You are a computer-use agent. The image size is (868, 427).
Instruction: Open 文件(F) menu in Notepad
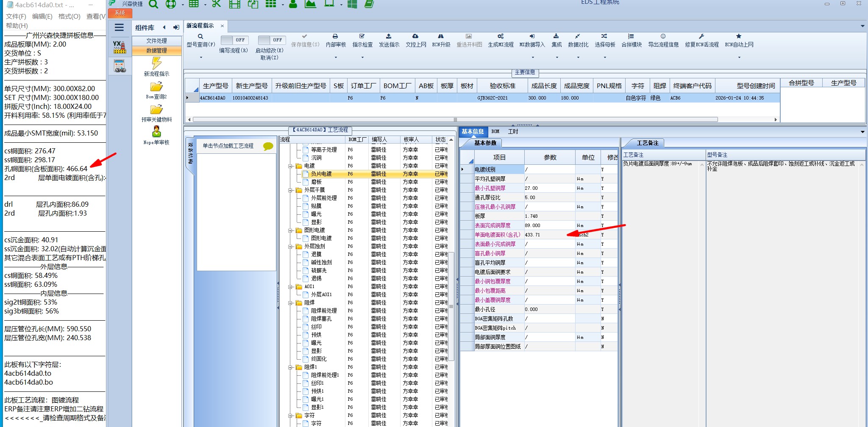[x=16, y=17]
